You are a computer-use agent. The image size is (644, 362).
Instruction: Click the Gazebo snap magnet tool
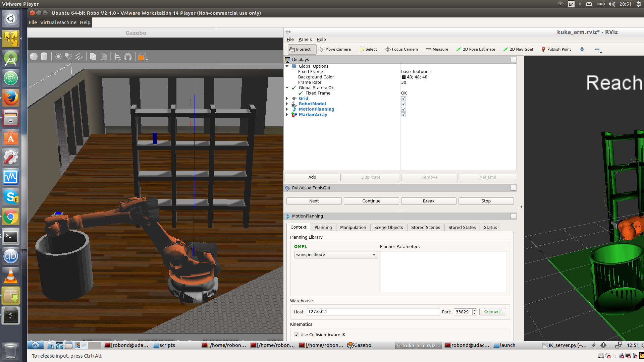[128, 57]
